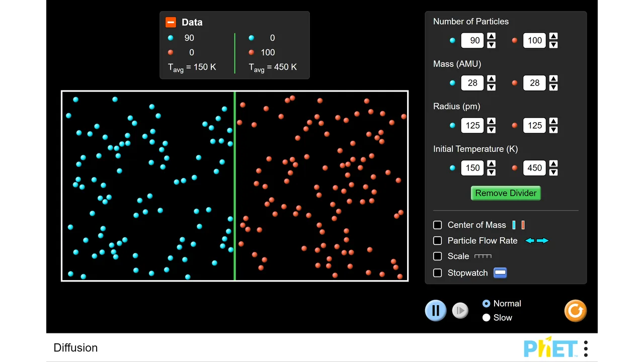
Task: Select Slow speed radio button
Action: click(486, 317)
